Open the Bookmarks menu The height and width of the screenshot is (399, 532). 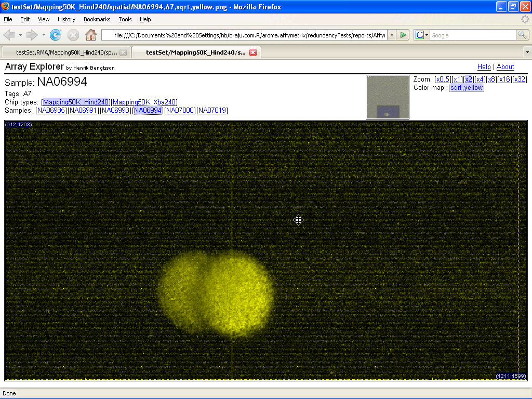97,19
